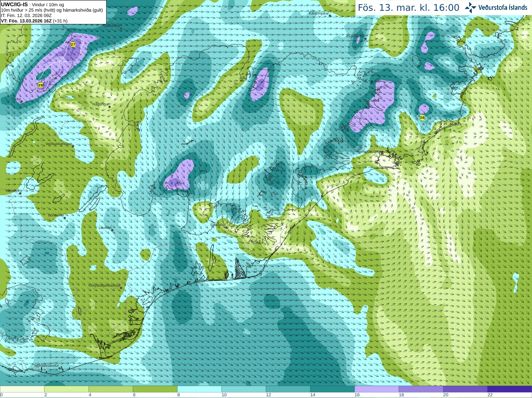532x398 pixels.
Task: Click the Lónakvísl station dot
Action: click(x=64, y=218)
